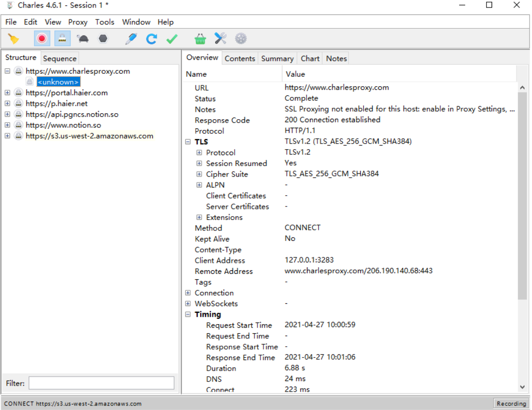Switch to the Contents tab
This screenshot has width=532, height=410.
tap(240, 58)
